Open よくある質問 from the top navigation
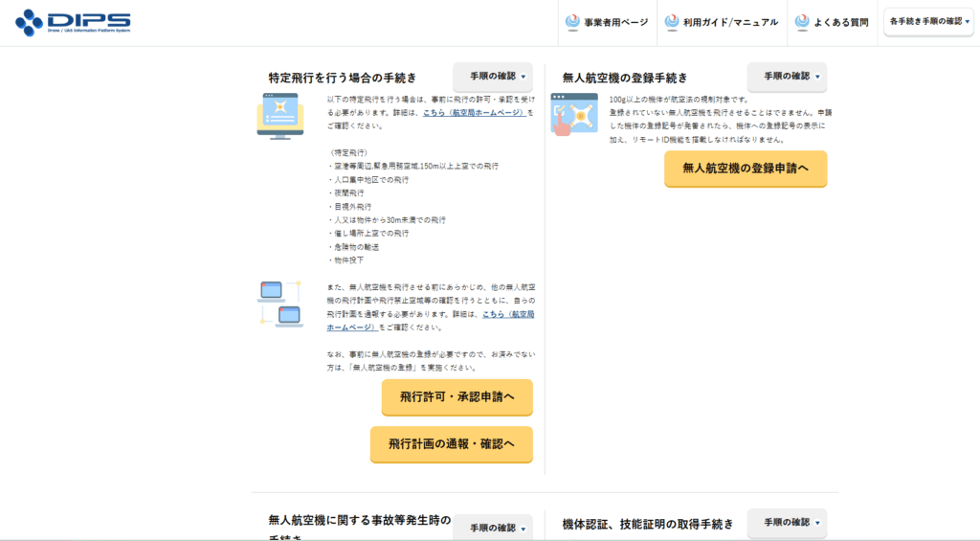This screenshot has height=541, width=980. pyautogui.click(x=840, y=22)
